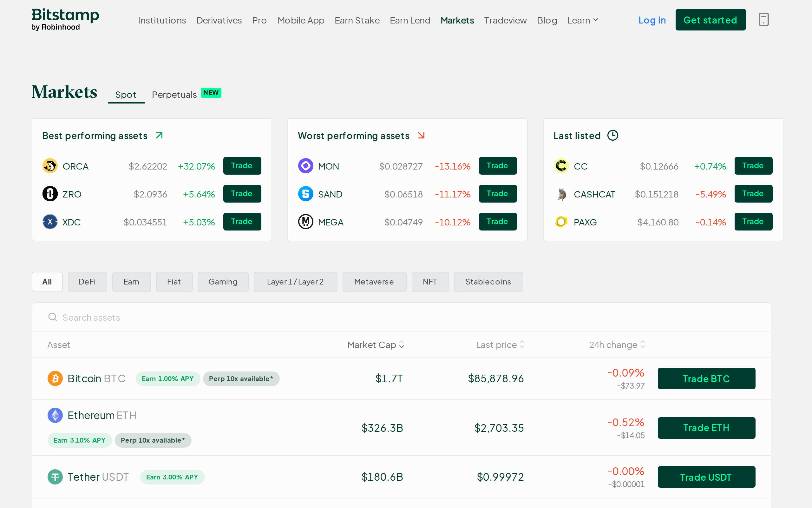The image size is (812, 508).
Task: Filter assets by Layer 1 / Layer 2
Action: (x=295, y=282)
